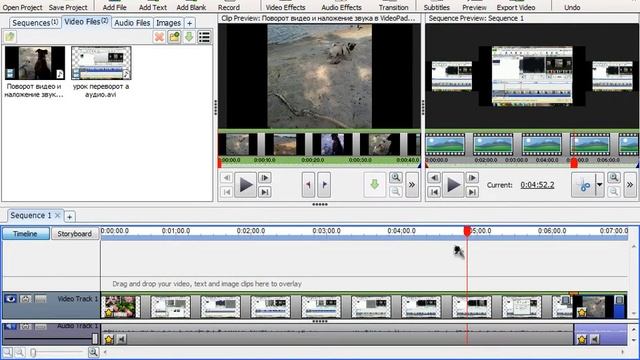Select the 'урок переворот а аудио.avi' file
Image resolution: width=640 pixels, height=360 pixels.
coord(101,72)
